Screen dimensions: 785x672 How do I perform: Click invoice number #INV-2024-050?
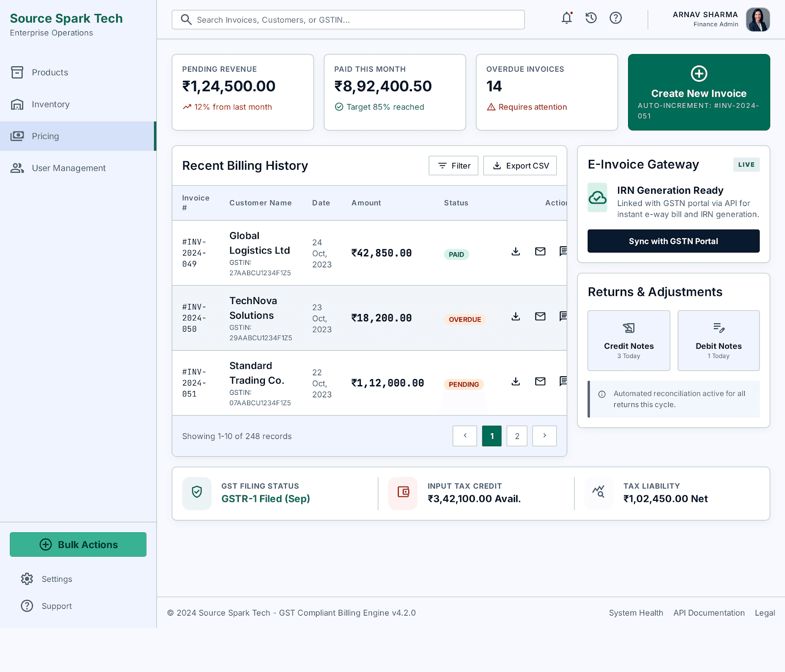coord(194,318)
